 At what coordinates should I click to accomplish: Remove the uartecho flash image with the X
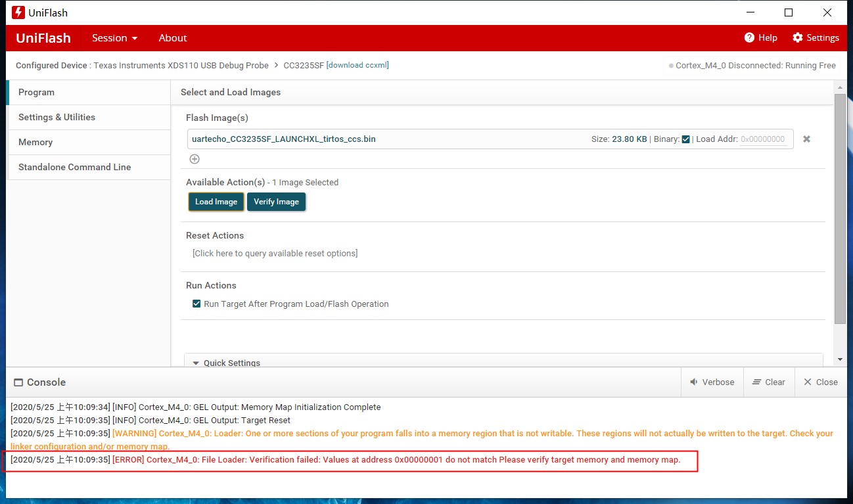[806, 139]
